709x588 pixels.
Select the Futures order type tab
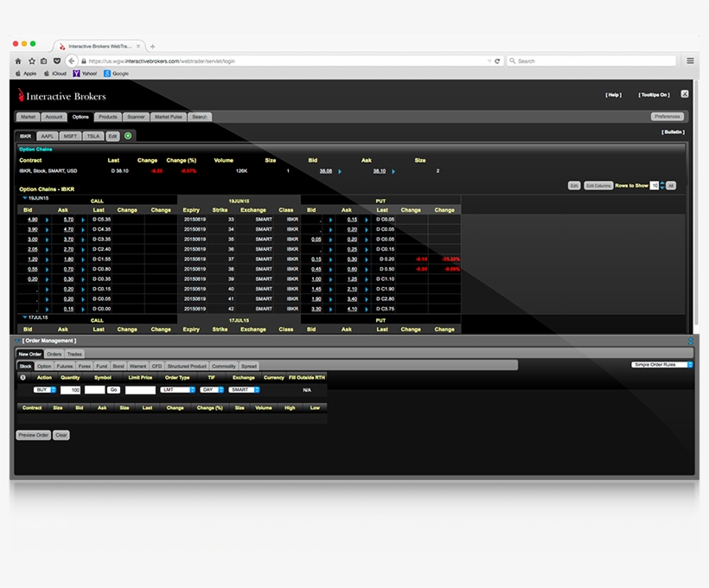point(65,367)
